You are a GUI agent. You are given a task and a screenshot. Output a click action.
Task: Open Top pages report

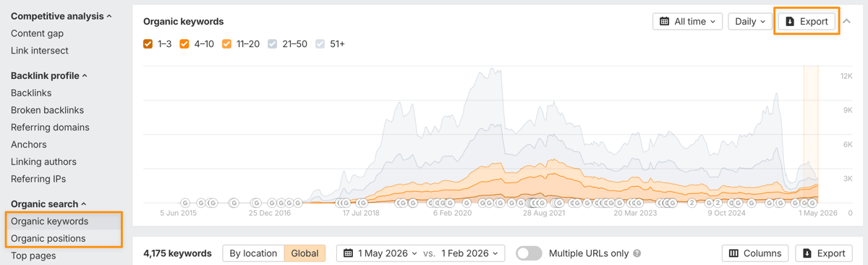coord(33,256)
